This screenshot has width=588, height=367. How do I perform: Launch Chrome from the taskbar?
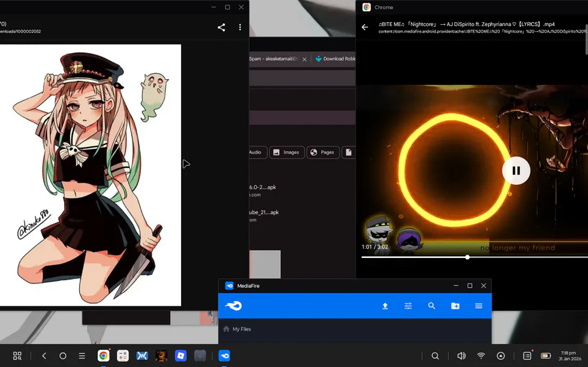(103, 356)
